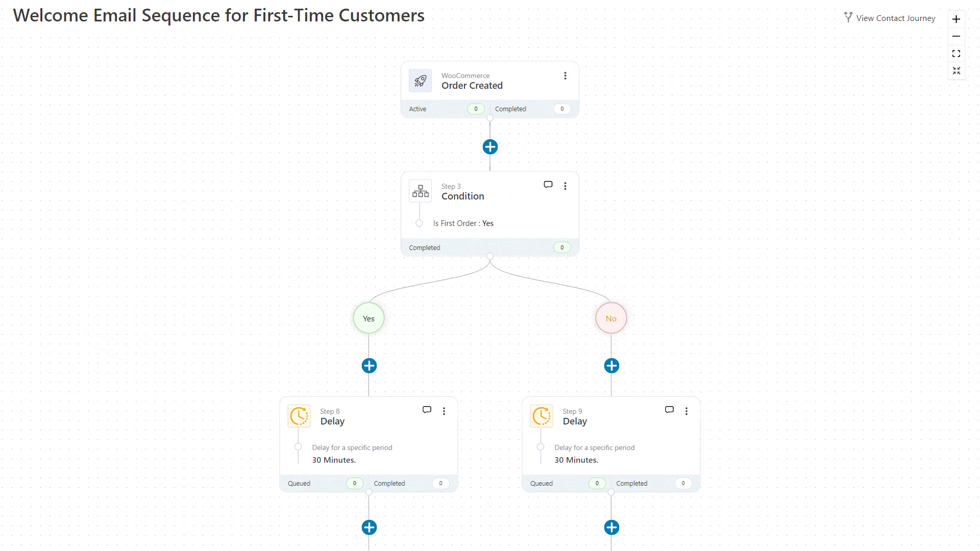Image resolution: width=980 pixels, height=551 pixels.
Task: Click the fit-to-screen bracket icon
Action: click(956, 54)
